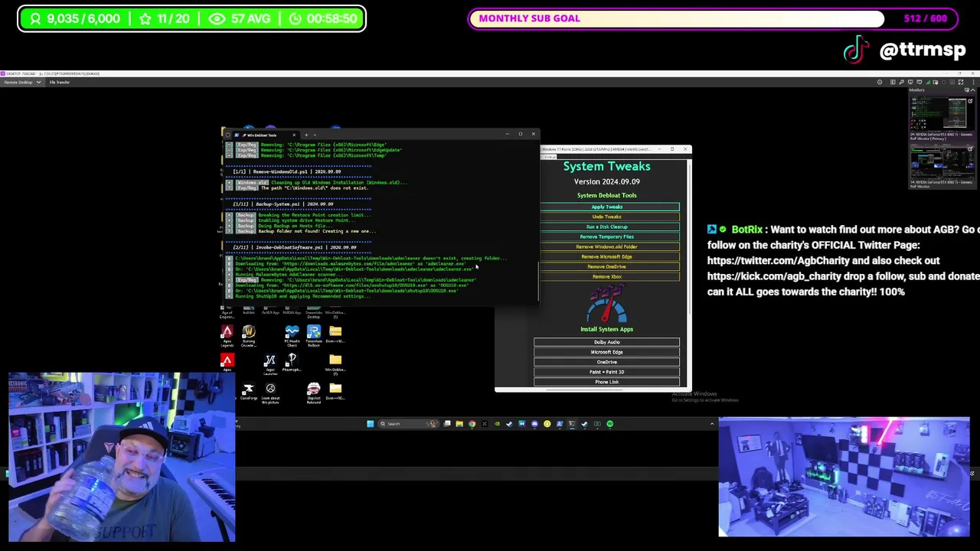The image size is (980, 551).
Task: Select the Primary monitor thumbnail
Action: coord(941,114)
